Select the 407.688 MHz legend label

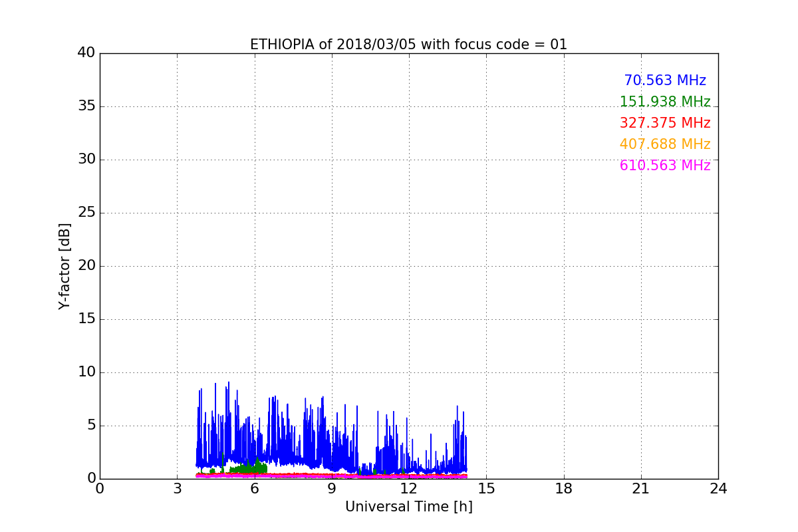coord(665,144)
